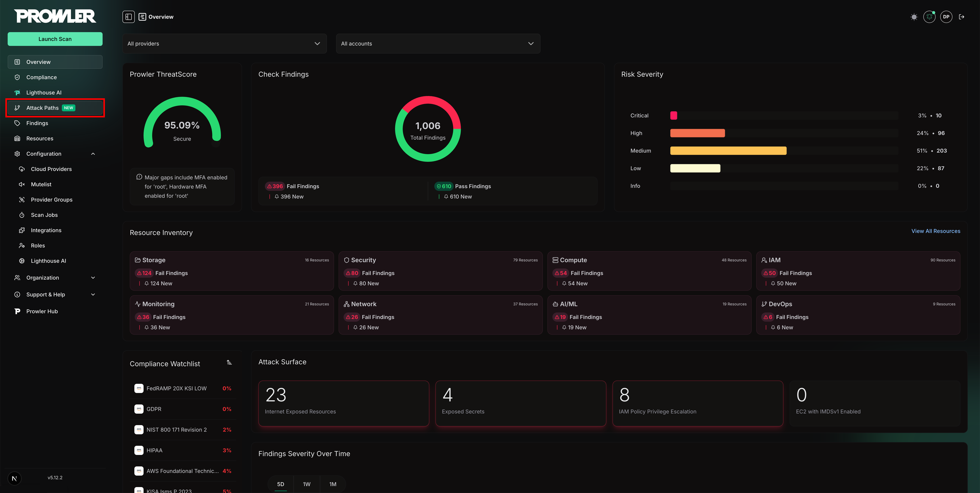Expand the All providers dropdown
The image size is (980, 493).
tap(224, 44)
